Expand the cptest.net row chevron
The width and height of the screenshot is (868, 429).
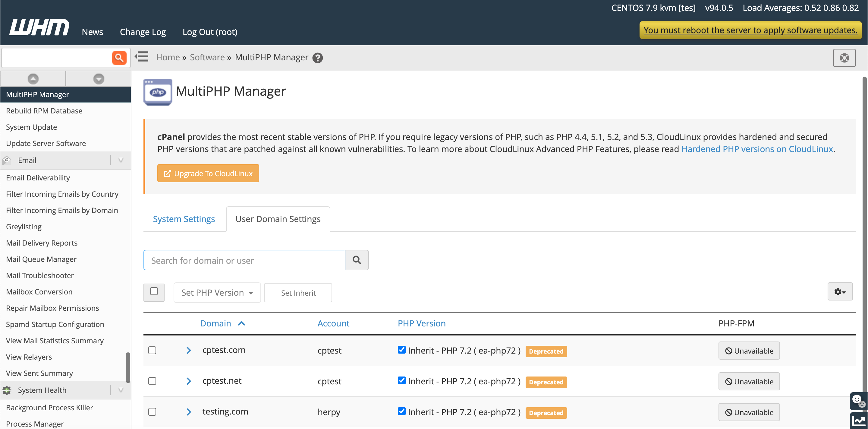189,381
